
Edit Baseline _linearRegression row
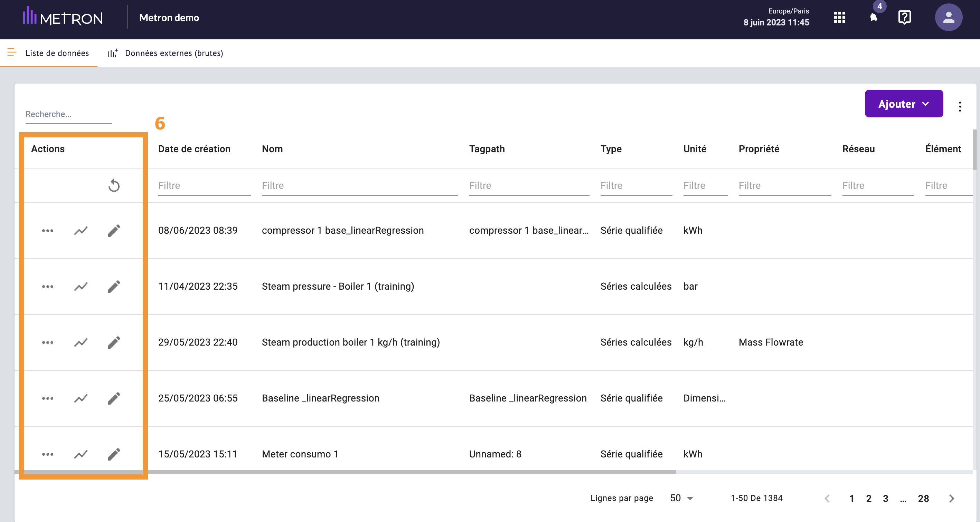pyautogui.click(x=114, y=398)
